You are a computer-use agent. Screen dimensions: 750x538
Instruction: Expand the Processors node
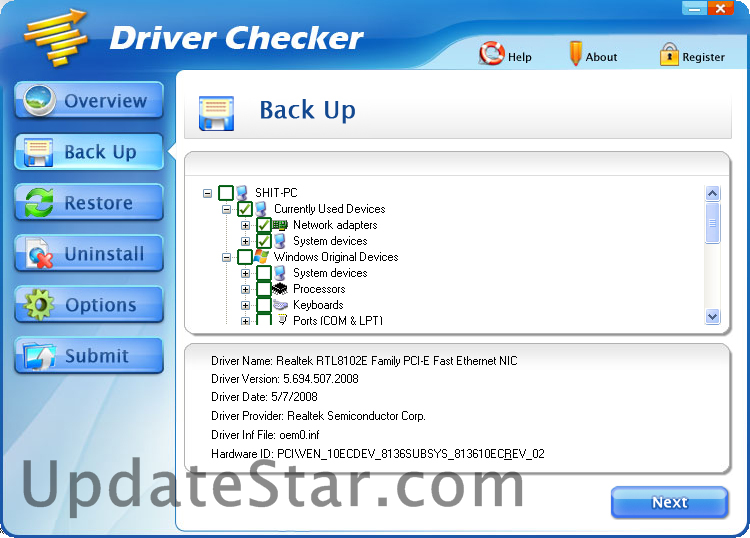245,289
